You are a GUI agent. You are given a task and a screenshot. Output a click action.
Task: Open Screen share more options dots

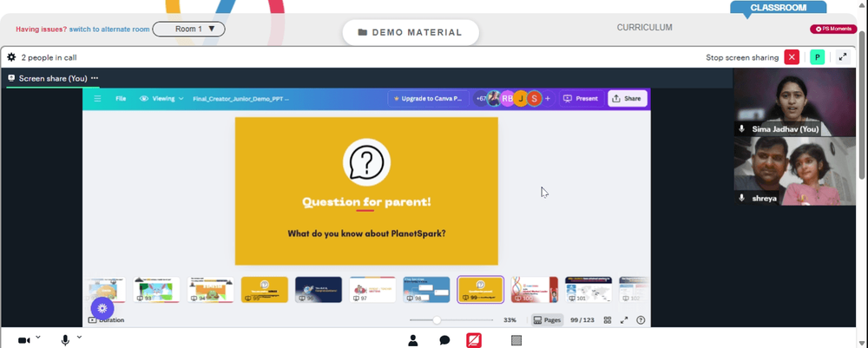tap(95, 78)
